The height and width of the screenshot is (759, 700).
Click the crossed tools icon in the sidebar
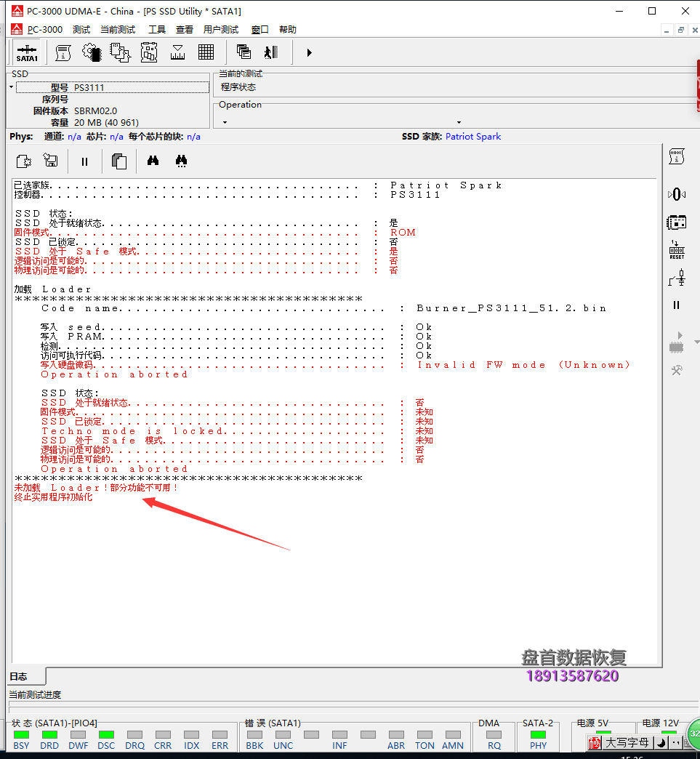[x=677, y=370]
